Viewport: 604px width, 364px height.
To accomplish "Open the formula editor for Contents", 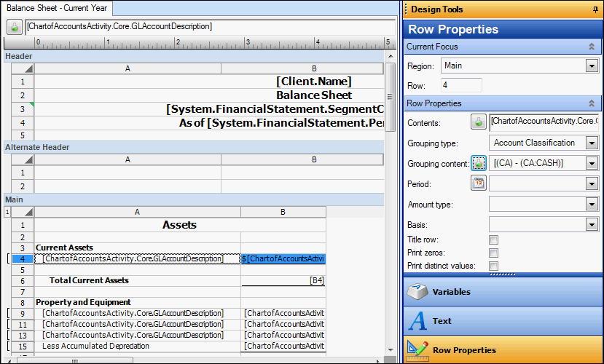I will click(479, 122).
